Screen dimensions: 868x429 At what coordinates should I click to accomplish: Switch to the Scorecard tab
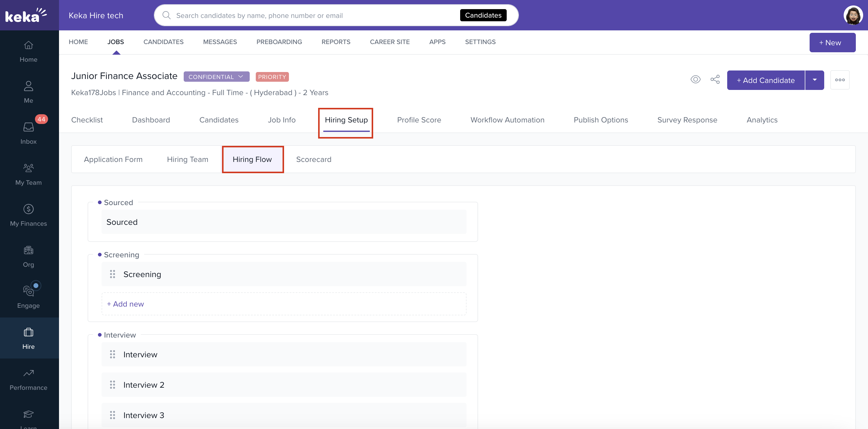[x=313, y=159]
